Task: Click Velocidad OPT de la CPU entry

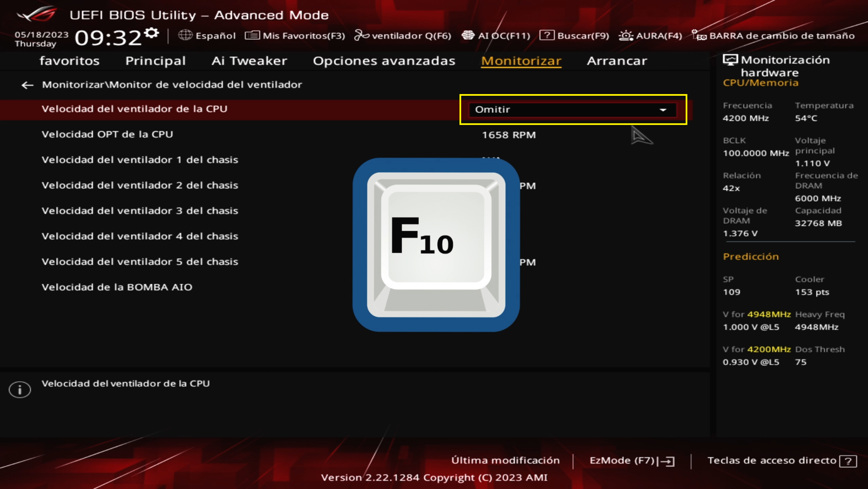Action: 107,134
